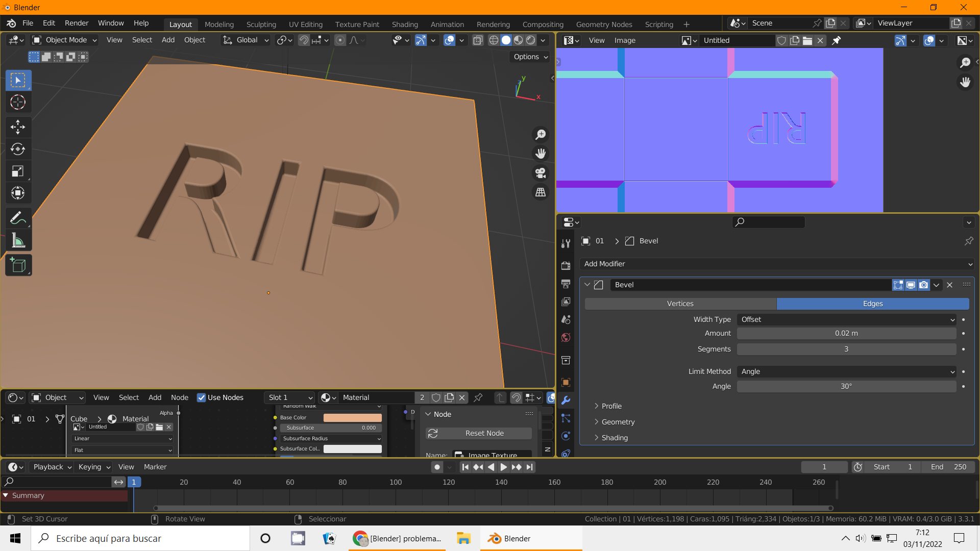Switch to rendered viewport shading
This screenshot has width=980, height=551.
531,40
